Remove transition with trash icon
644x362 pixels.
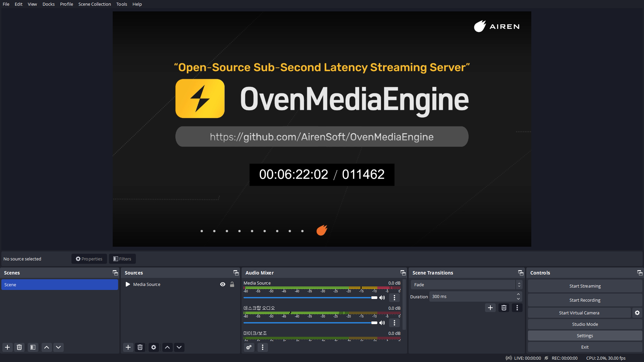click(x=504, y=308)
